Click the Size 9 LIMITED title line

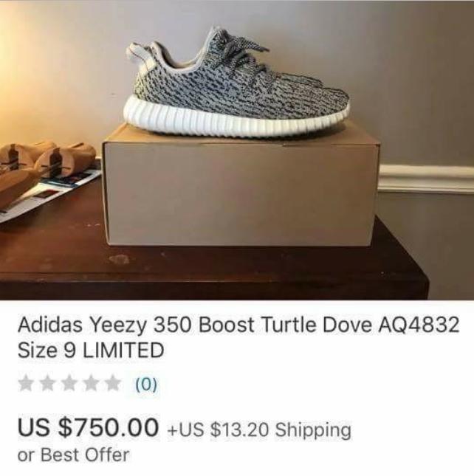[91, 350]
